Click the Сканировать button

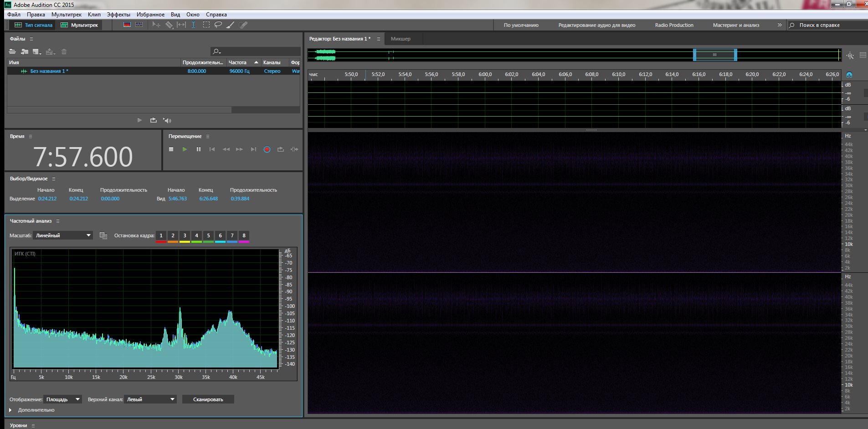pos(208,399)
